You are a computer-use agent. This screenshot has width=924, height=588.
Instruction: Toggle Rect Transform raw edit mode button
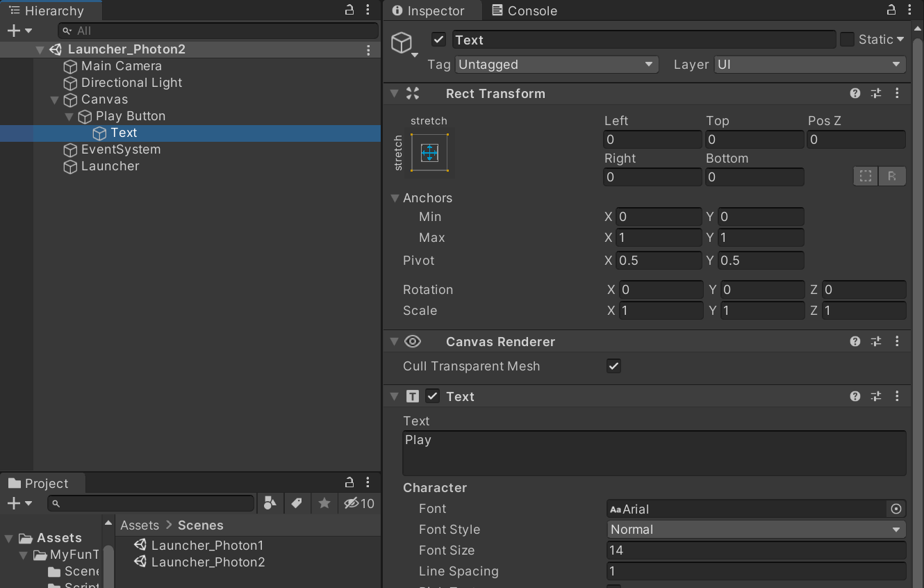click(892, 177)
